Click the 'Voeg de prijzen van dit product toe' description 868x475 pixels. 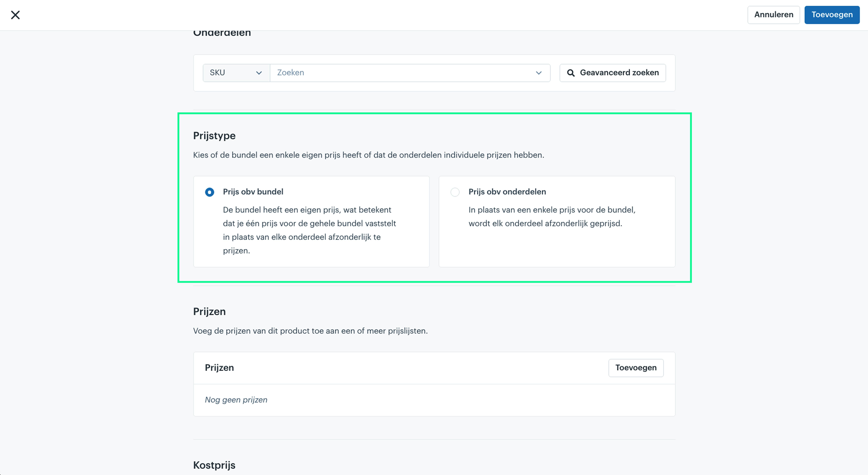[x=310, y=331]
